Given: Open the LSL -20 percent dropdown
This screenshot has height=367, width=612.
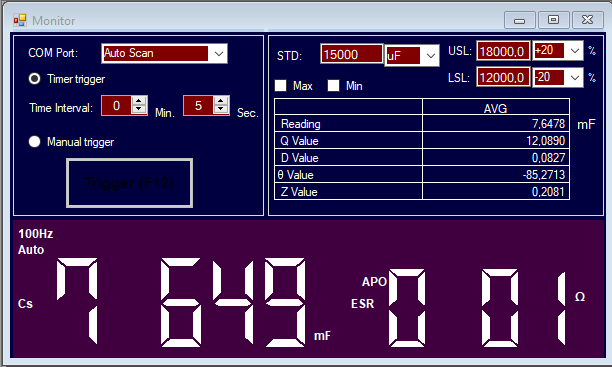Looking at the screenshot, I should click(575, 78).
